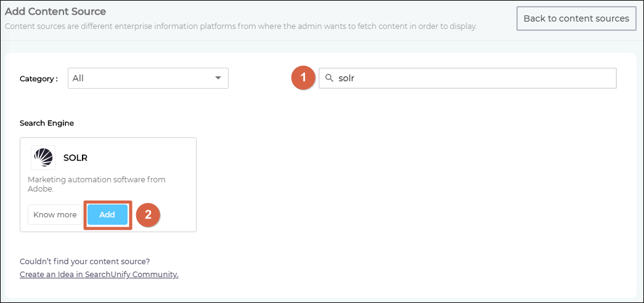Focus the search field containing solr
The height and width of the screenshot is (303, 644).
(475, 78)
